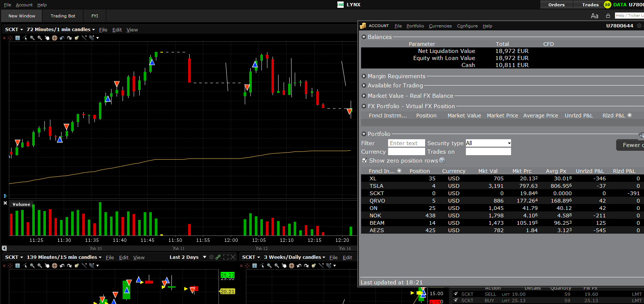
Task: Click the hand pan tool in top chart toolbar
Action: click(47, 38)
